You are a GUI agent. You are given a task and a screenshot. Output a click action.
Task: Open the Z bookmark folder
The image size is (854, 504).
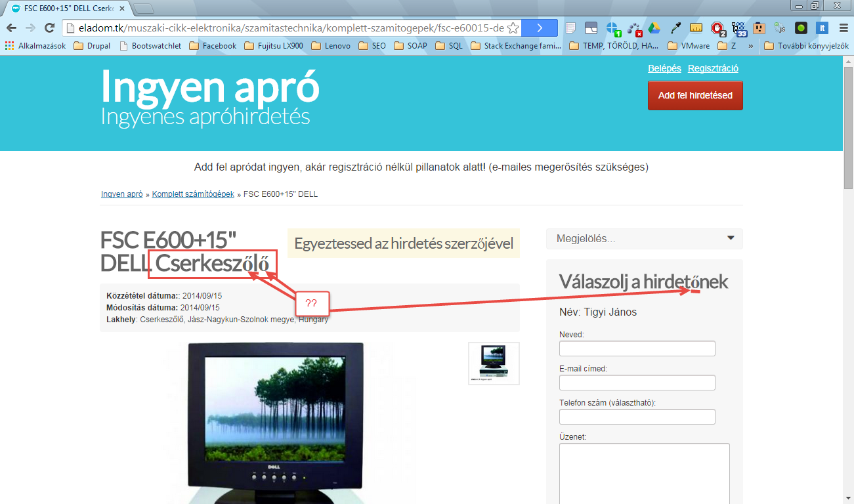[727, 46]
